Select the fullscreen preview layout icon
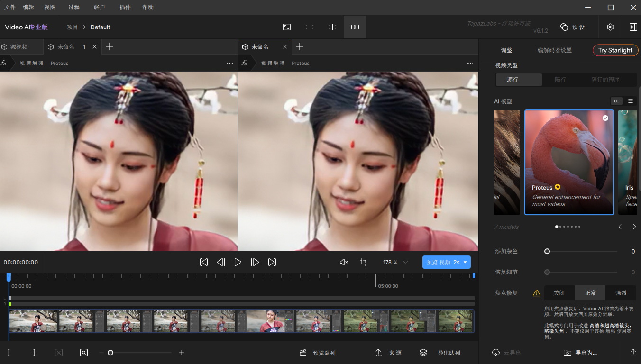The image size is (641, 364). coord(287,27)
